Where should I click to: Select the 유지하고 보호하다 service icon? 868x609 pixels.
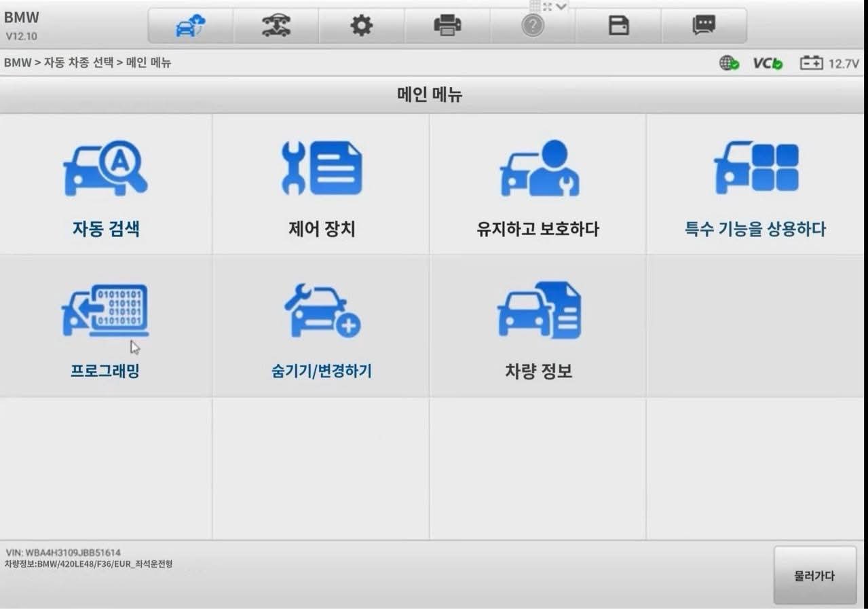point(538,168)
